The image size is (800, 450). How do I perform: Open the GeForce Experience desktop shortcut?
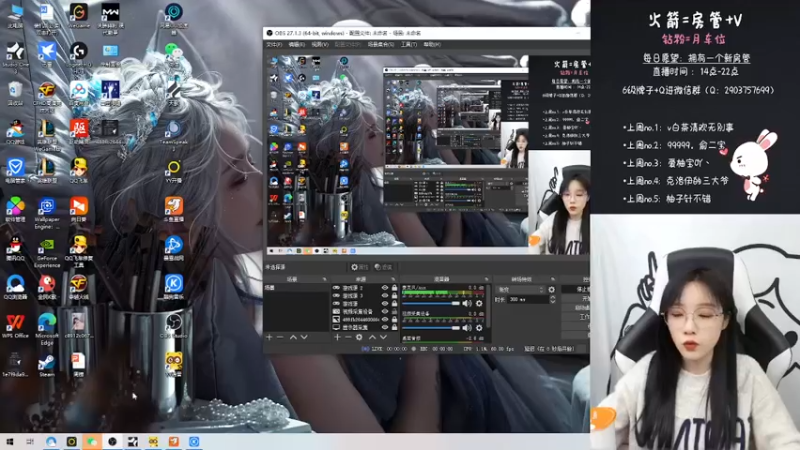coord(47,252)
